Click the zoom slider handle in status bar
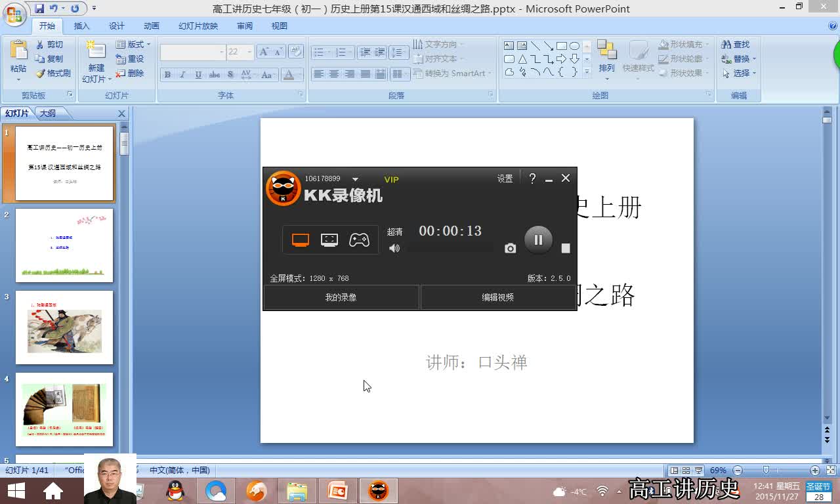The image size is (840, 504). [766, 471]
